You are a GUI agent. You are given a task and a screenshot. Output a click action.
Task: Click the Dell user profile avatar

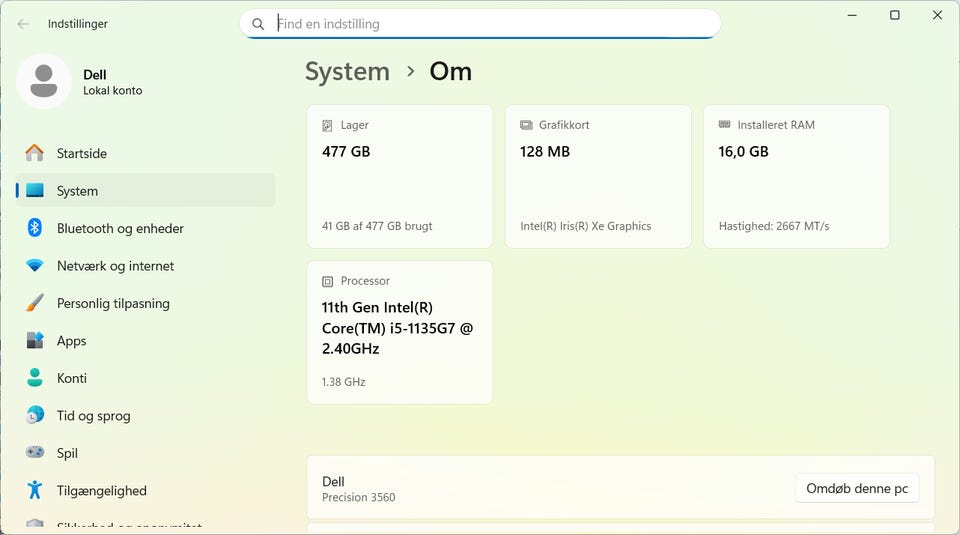[44, 82]
